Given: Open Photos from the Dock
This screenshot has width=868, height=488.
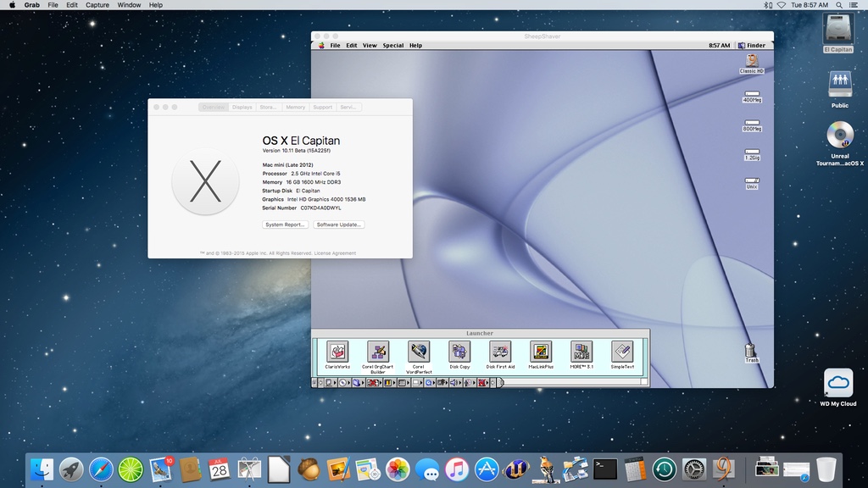Looking at the screenshot, I should (x=398, y=469).
